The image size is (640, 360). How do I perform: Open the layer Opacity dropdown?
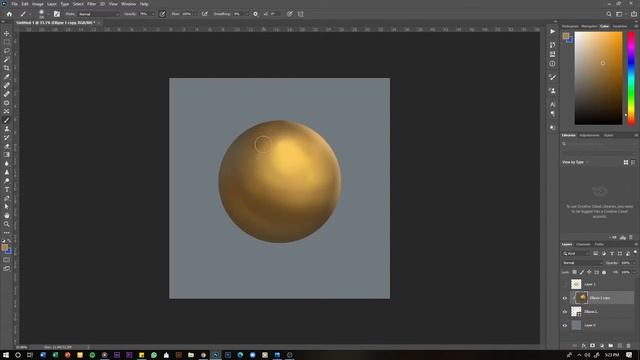[633, 263]
